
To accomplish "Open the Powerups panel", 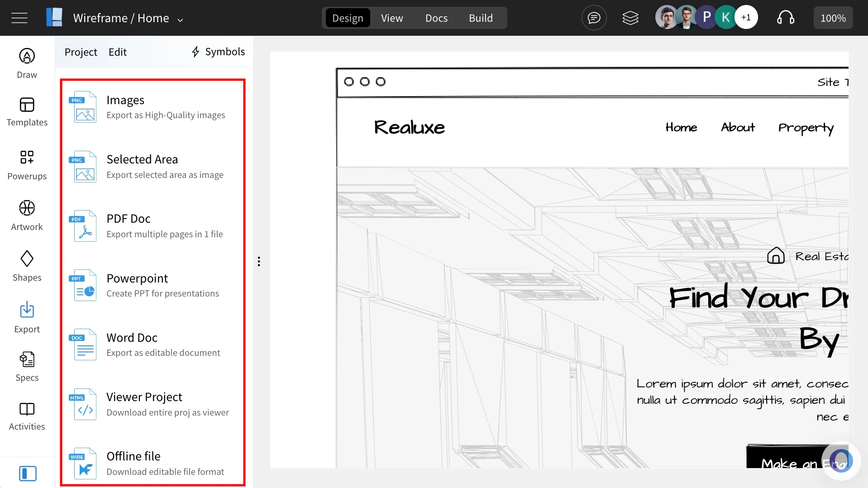I will [27, 164].
